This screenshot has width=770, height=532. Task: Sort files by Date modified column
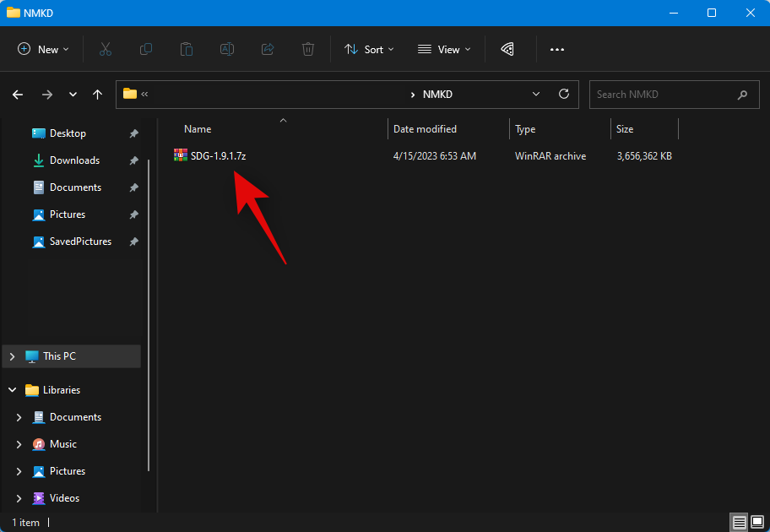[425, 129]
